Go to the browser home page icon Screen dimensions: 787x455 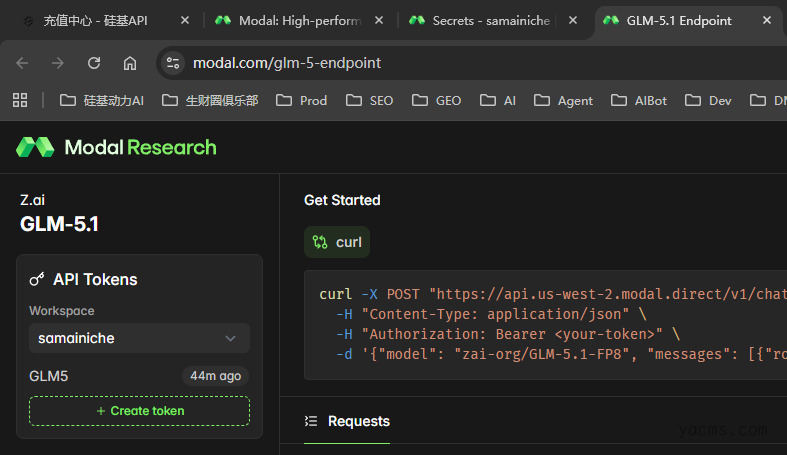(130, 63)
